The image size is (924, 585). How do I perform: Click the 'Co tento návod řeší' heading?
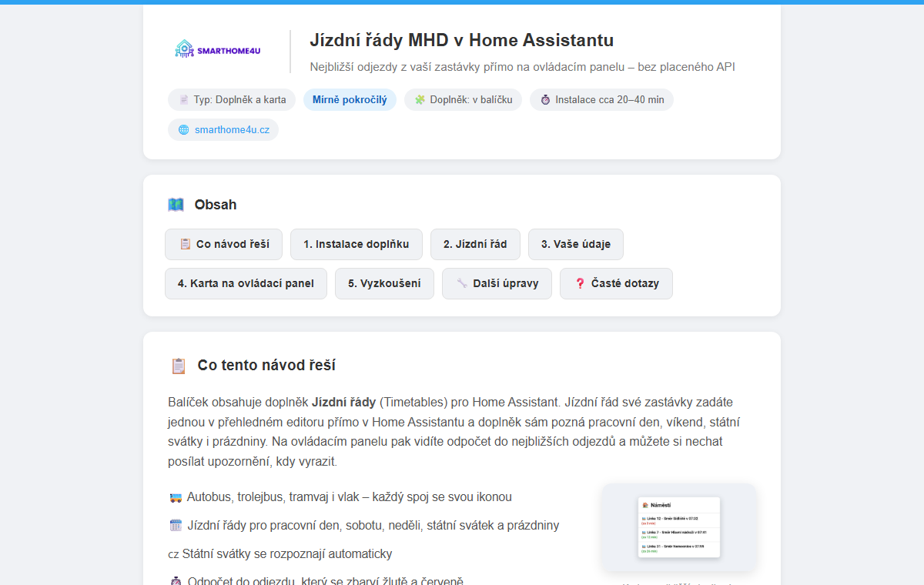coord(266,366)
